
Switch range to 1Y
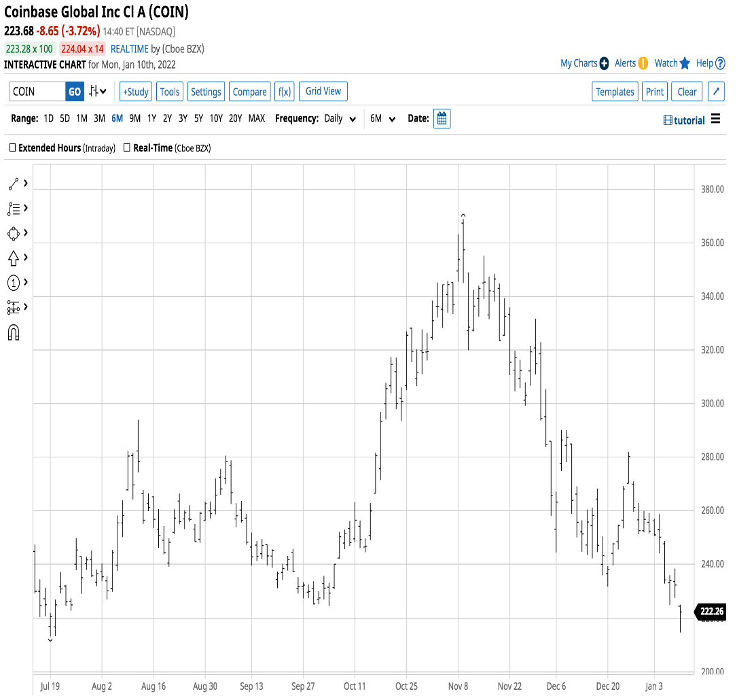click(152, 118)
